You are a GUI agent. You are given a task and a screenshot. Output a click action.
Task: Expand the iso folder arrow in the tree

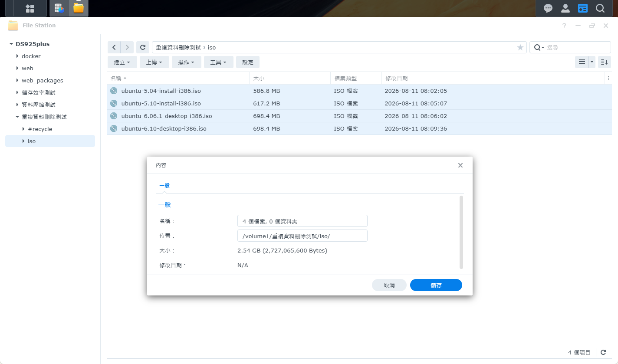pos(23,141)
